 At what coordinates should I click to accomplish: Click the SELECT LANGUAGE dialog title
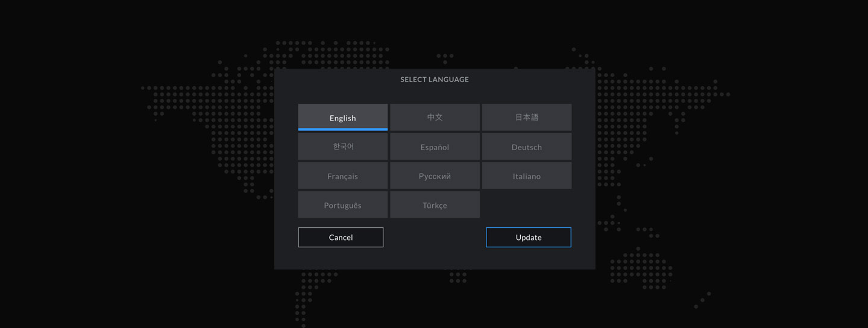(x=434, y=80)
